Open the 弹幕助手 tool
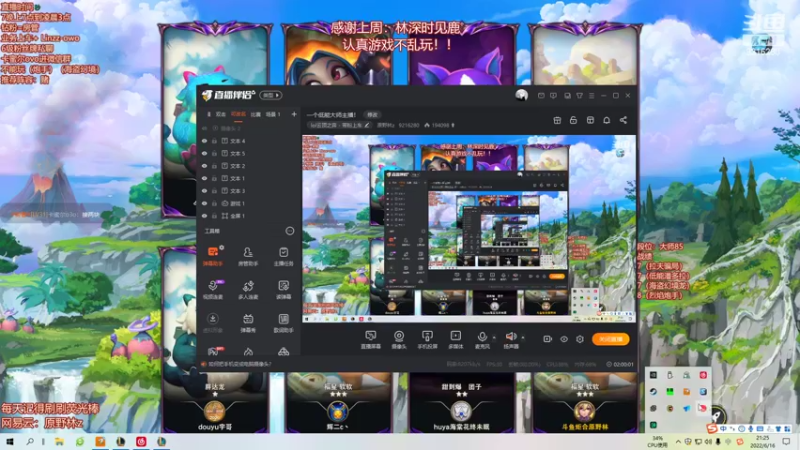 pos(213,256)
